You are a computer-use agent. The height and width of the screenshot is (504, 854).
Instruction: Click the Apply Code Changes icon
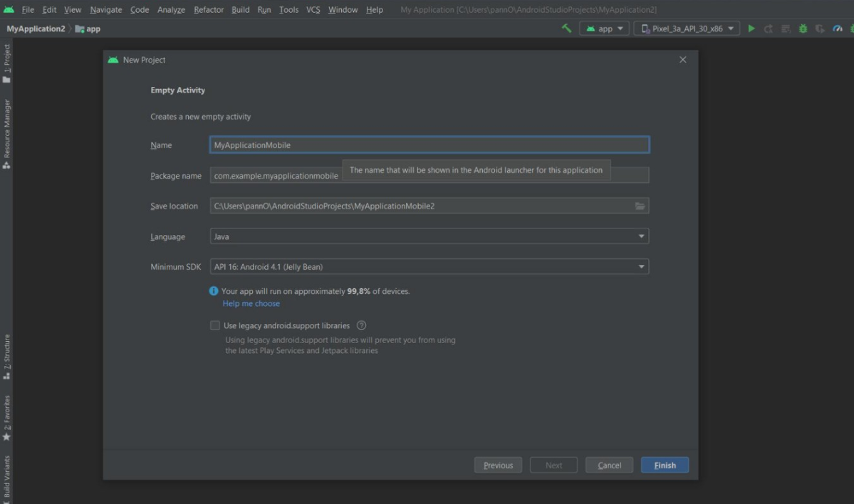click(x=786, y=28)
